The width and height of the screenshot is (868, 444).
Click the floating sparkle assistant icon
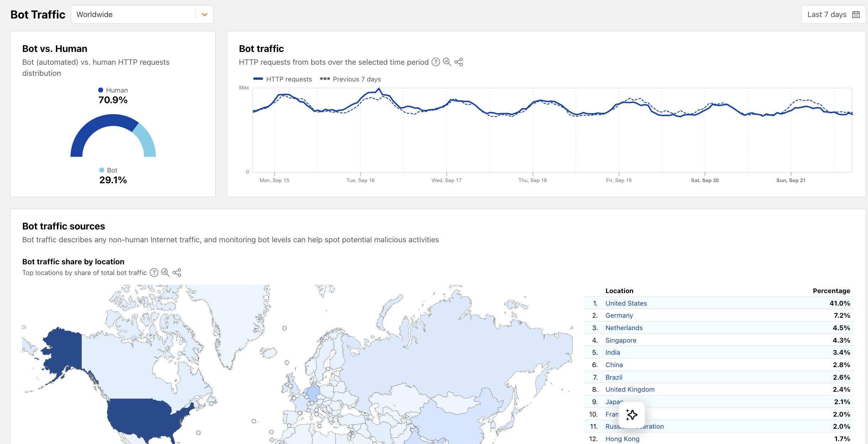click(631, 414)
